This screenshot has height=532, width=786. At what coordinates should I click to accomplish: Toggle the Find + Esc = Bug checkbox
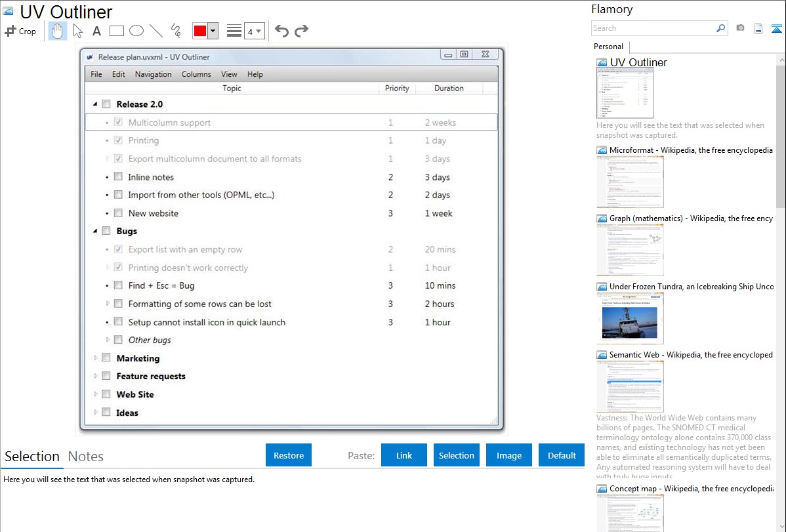point(118,285)
